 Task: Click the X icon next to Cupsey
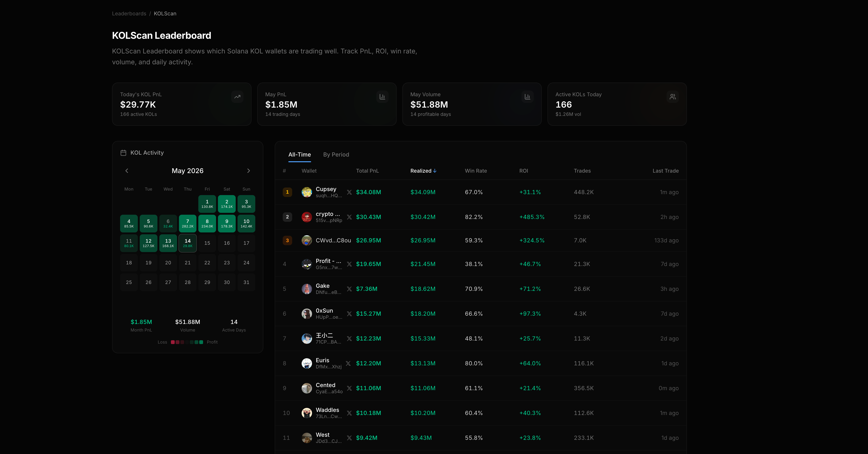[349, 192]
